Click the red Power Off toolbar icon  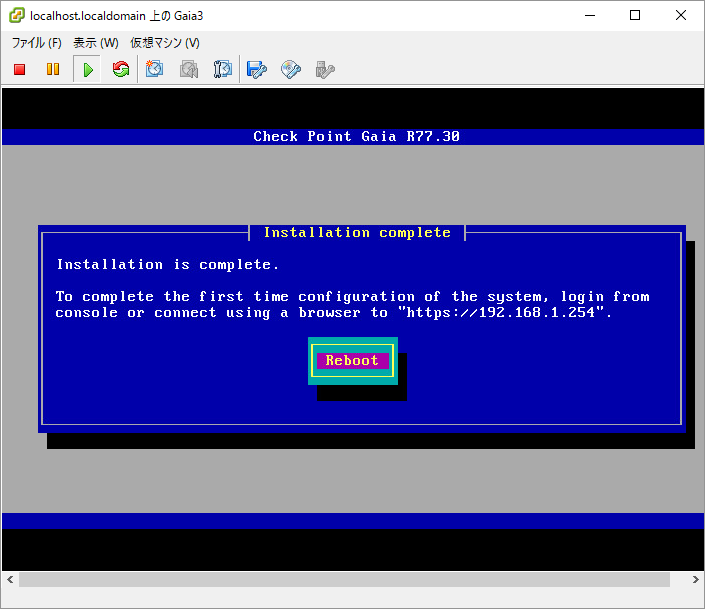[19, 69]
